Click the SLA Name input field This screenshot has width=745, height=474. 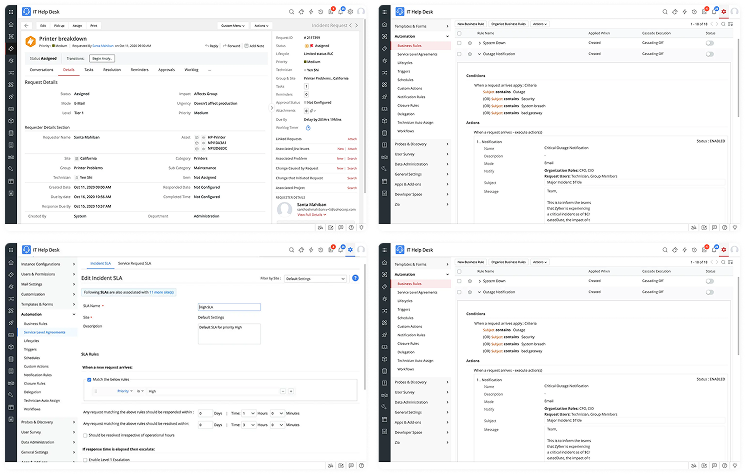point(228,307)
